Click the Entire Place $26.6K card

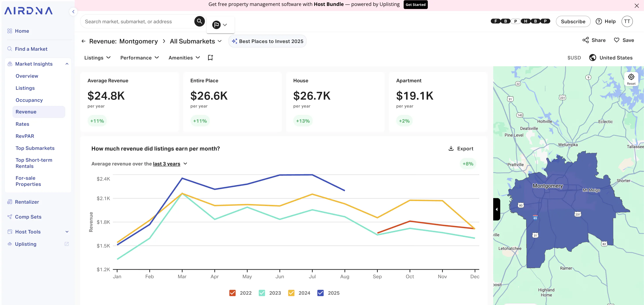232,102
